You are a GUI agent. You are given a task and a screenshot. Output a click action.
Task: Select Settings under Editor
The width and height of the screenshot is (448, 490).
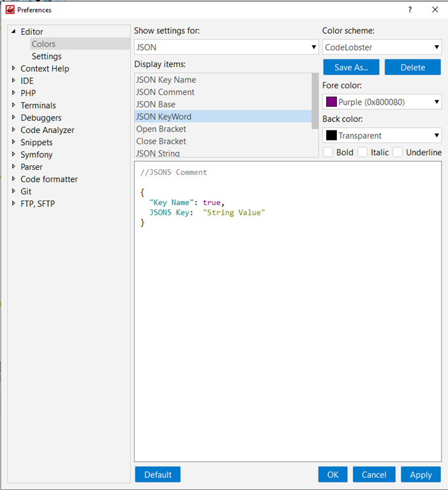[47, 56]
